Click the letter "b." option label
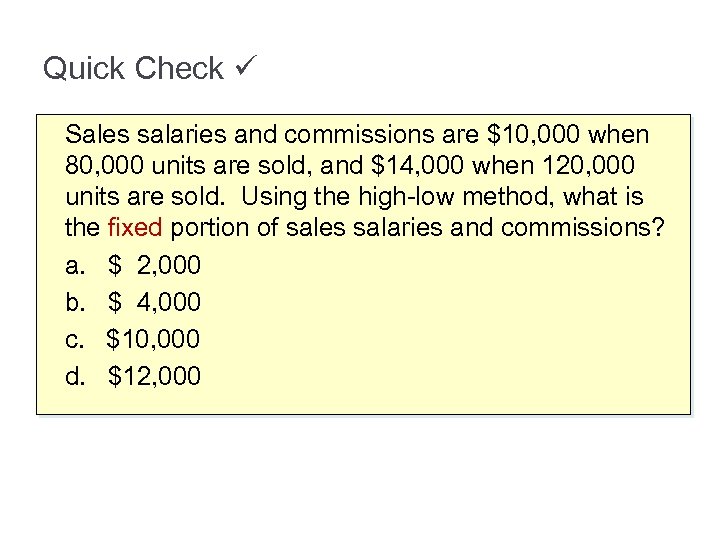This screenshot has height=540, width=720. pos(75,302)
